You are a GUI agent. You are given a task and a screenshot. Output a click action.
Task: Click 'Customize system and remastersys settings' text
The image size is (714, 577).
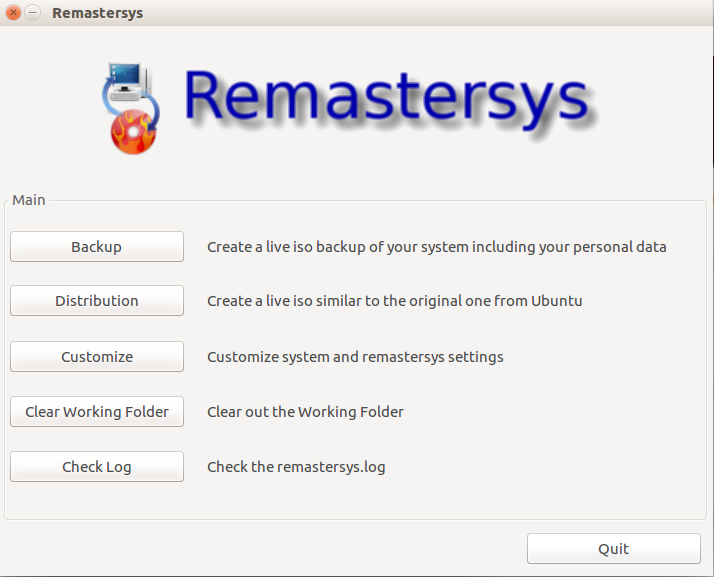click(355, 357)
